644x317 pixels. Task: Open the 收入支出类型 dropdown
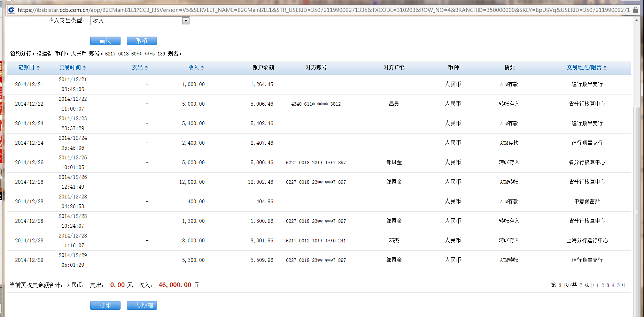point(186,21)
